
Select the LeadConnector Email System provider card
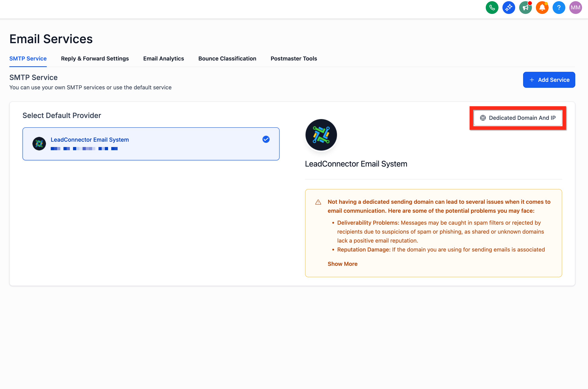point(151,144)
